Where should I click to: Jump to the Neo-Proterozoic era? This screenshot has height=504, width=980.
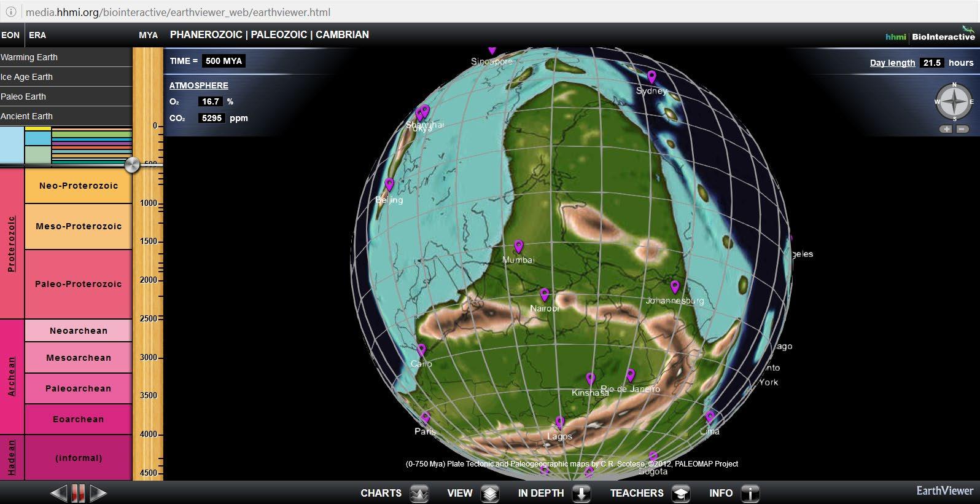(79, 186)
